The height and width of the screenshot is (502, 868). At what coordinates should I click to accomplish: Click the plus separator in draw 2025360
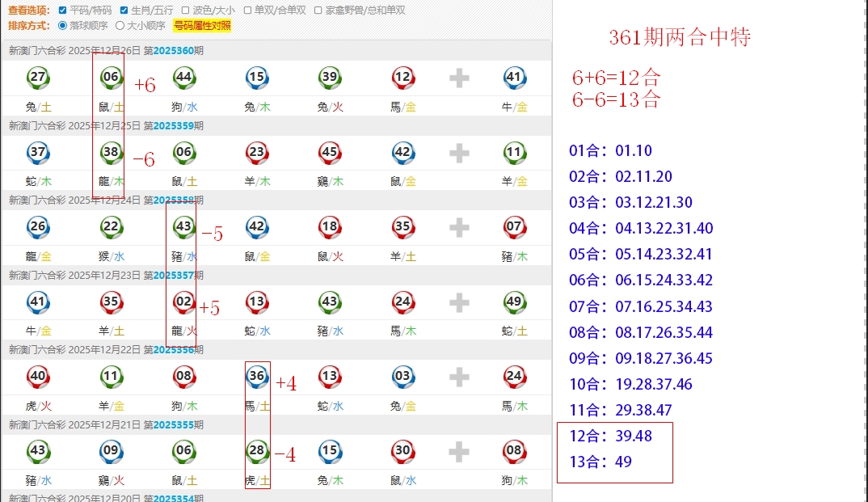pos(459,78)
